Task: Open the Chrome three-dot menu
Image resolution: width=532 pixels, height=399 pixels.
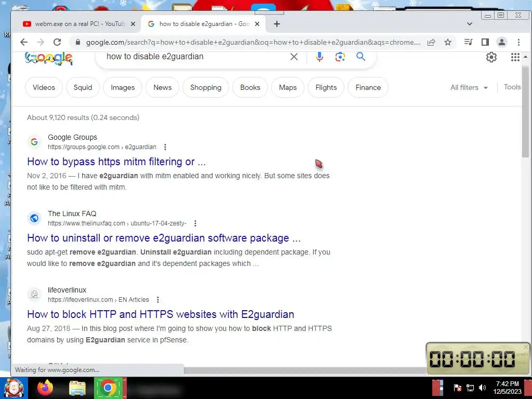Action: click(x=518, y=42)
